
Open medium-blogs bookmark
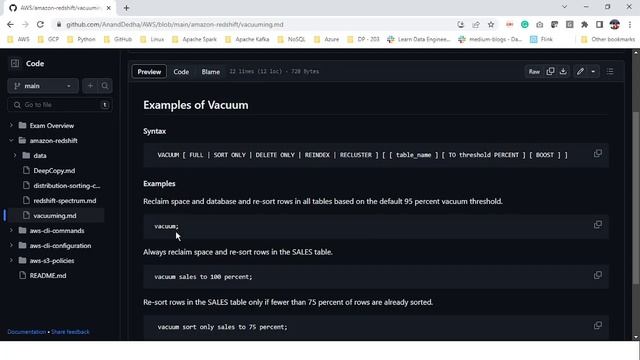490,39
